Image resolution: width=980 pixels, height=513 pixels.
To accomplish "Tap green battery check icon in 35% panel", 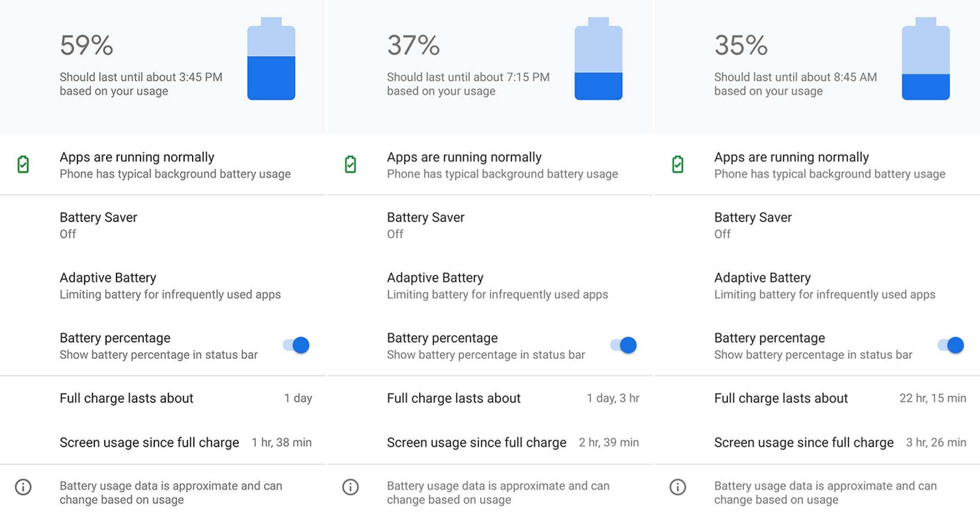I will click(678, 165).
